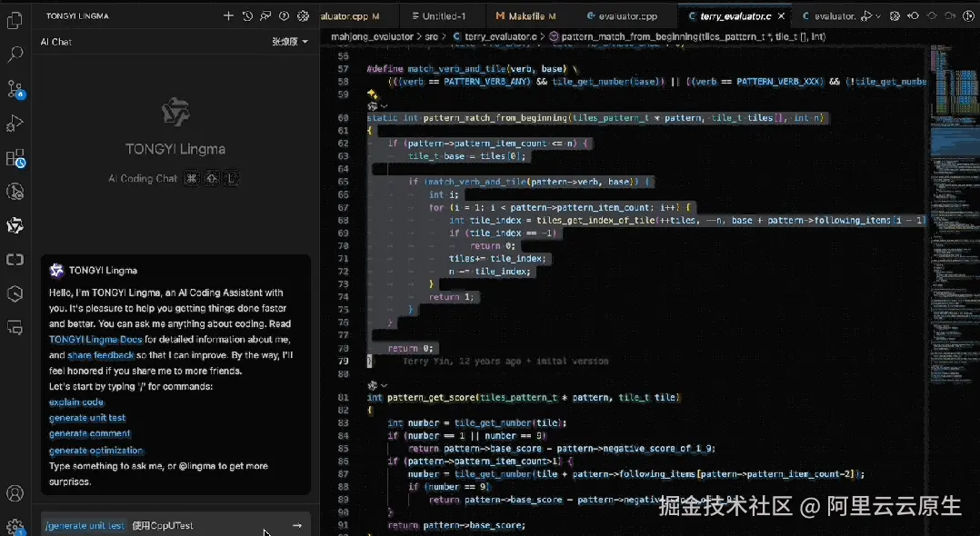Open chat history in Lingma panel

(247, 16)
